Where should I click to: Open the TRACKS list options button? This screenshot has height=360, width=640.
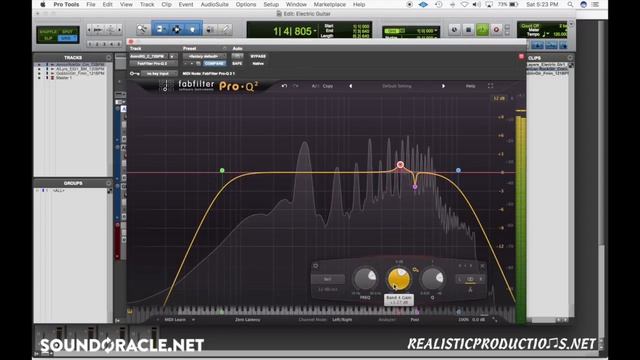coord(108,58)
